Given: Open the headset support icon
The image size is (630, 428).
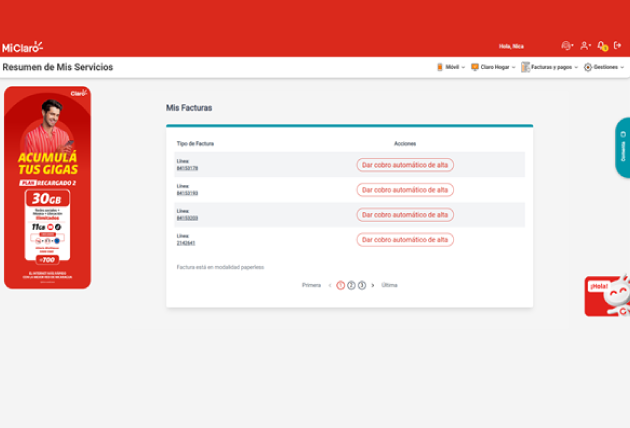Looking at the screenshot, I should point(566,46).
